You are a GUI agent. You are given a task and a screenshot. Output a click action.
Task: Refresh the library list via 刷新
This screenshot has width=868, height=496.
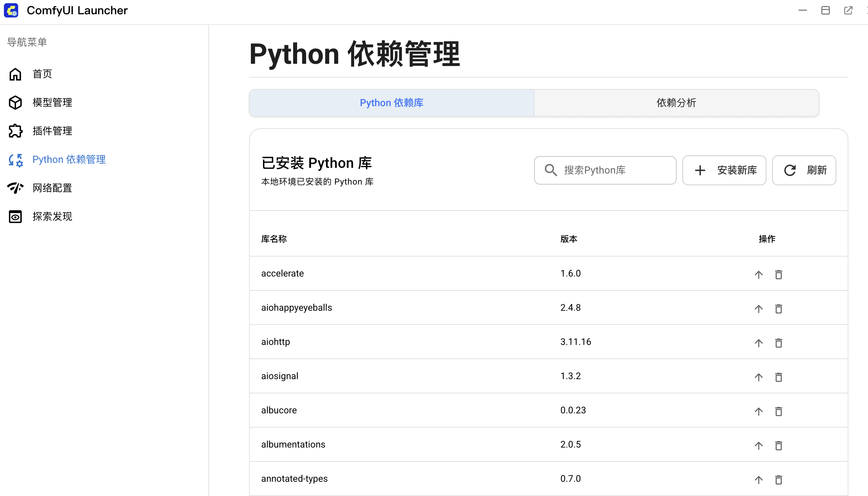click(804, 170)
